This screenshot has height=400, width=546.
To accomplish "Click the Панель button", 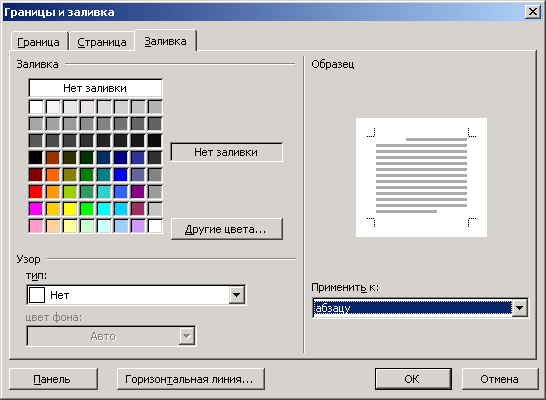I will click(x=53, y=379).
